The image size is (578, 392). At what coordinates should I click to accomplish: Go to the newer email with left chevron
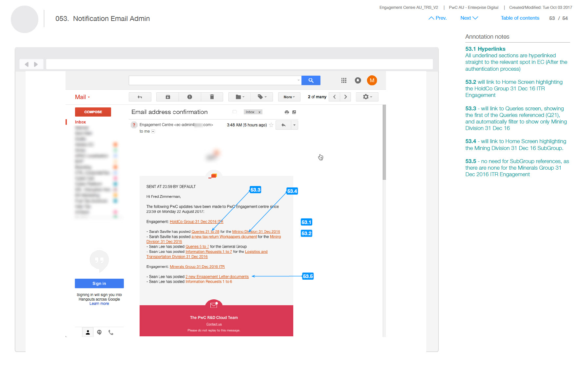point(334,97)
